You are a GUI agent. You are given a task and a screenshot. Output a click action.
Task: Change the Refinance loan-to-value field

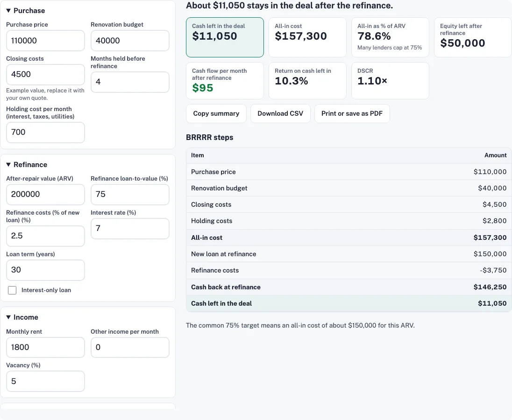130,194
